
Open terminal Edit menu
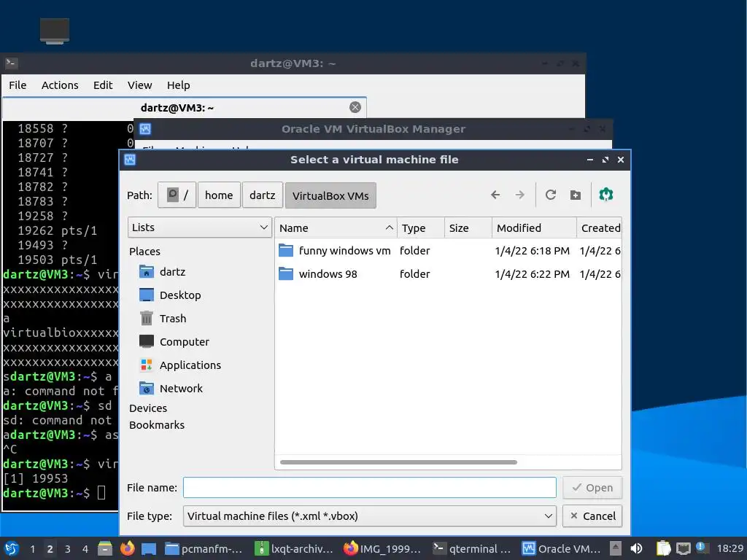click(103, 85)
